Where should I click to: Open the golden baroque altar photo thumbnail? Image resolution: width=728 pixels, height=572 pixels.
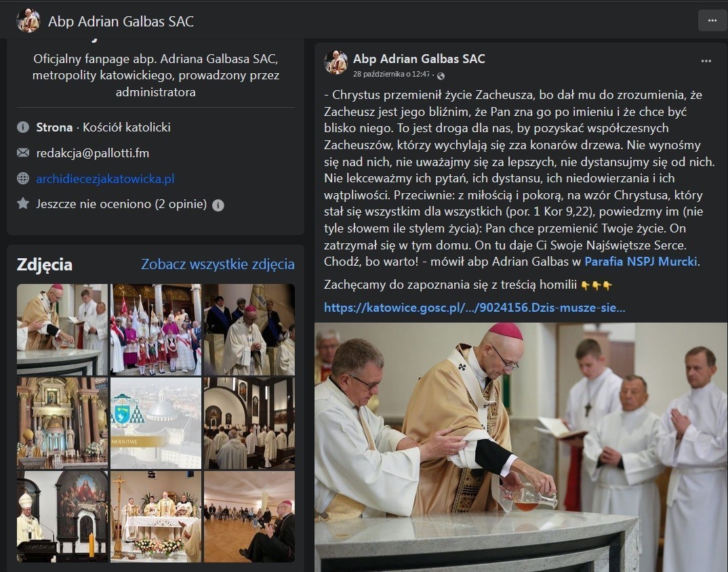point(62,423)
